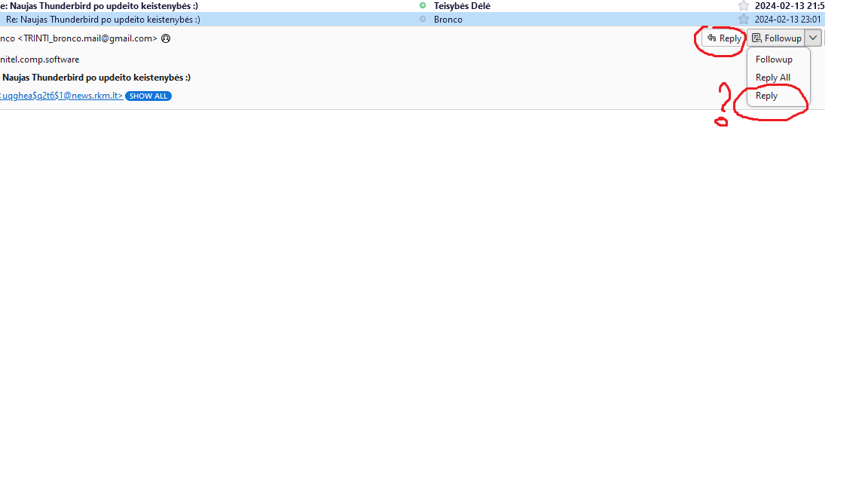Click the Reply button with the arrow icon

[x=724, y=38]
